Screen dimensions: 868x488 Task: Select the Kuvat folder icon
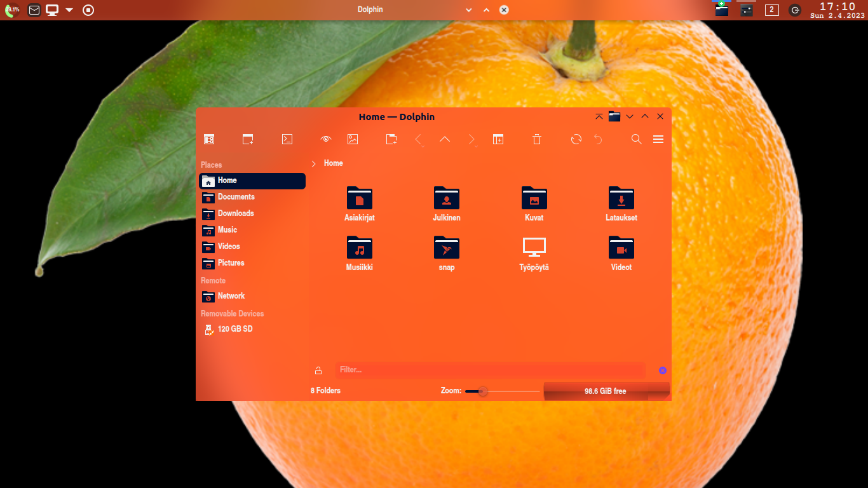pyautogui.click(x=534, y=198)
